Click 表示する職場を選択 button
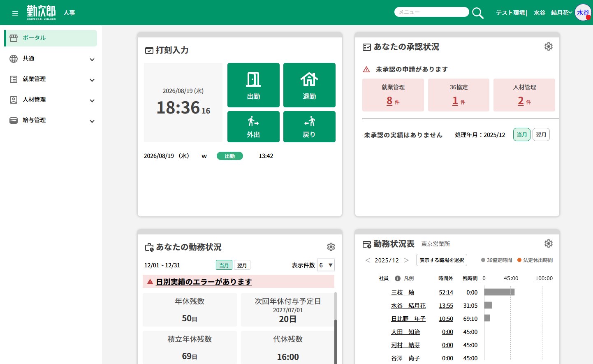593x364 pixels. click(x=442, y=260)
